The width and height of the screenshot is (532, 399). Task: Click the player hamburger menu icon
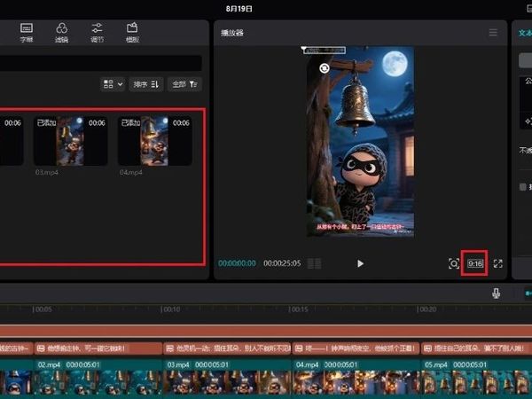coord(493,33)
